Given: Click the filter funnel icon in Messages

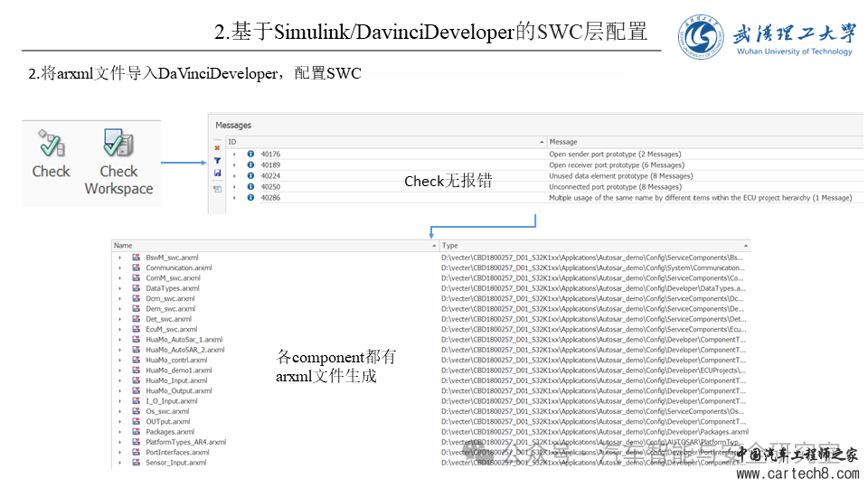Looking at the screenshot, I should (x=217, y=161).
